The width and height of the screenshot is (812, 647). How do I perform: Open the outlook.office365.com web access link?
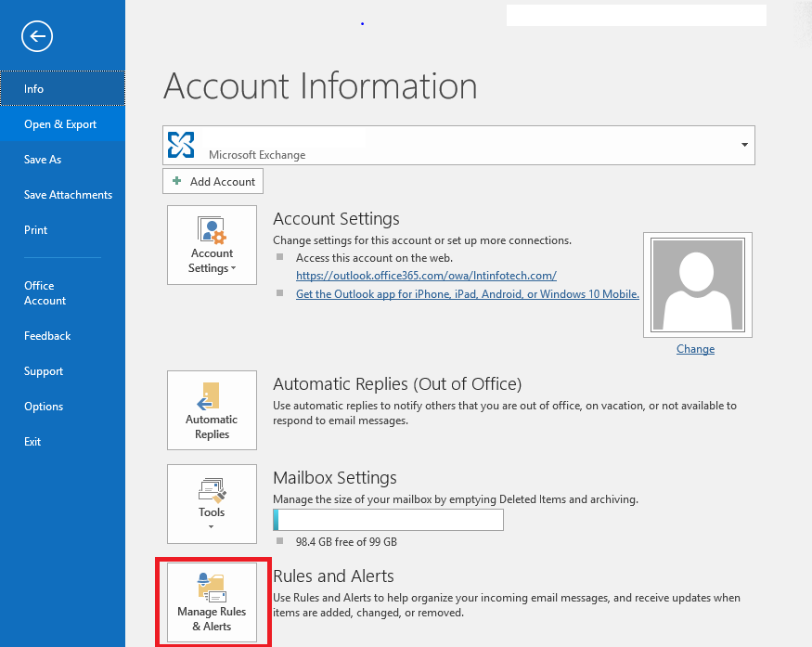click(x=426, y=276)
